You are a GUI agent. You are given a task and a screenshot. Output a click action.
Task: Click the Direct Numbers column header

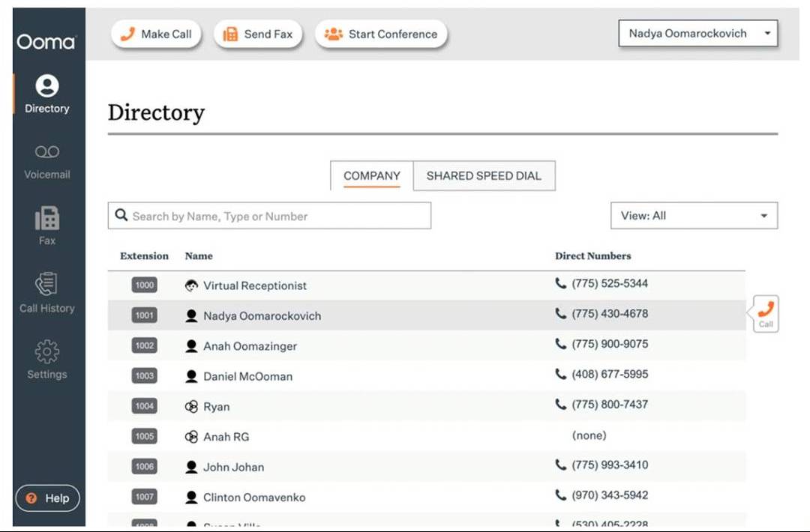(x=593, y=256)
